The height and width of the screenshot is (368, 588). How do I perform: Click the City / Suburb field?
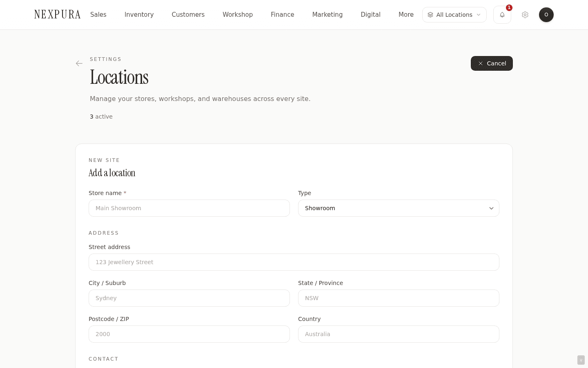189,298
